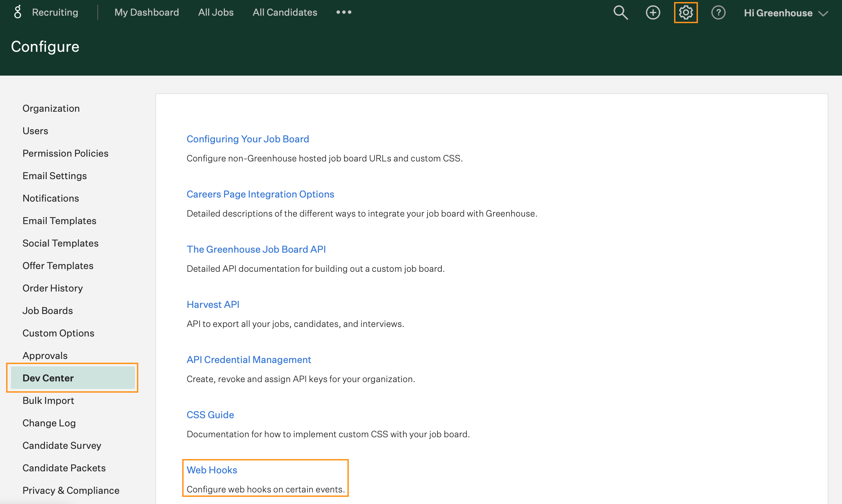This screenshot has height=504, width=842.
Task: Open Configuring Your Job Board link
Action: tap(248, 139)
